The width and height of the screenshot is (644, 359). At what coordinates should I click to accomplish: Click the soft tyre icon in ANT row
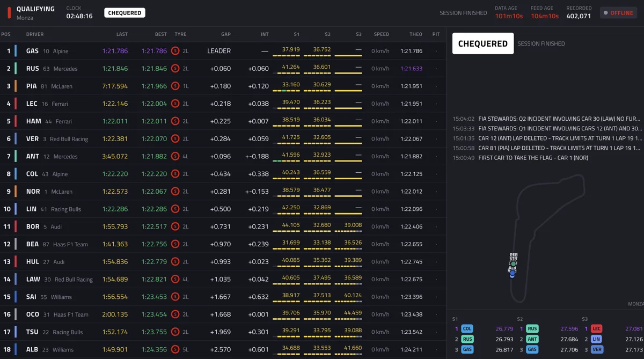point(175,156)
